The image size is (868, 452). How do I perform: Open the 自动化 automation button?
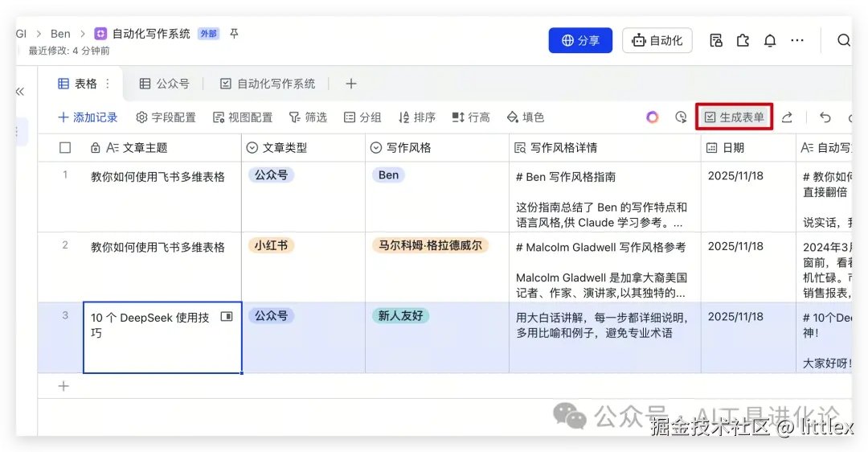pyautogui.click(x=657, y=40)
